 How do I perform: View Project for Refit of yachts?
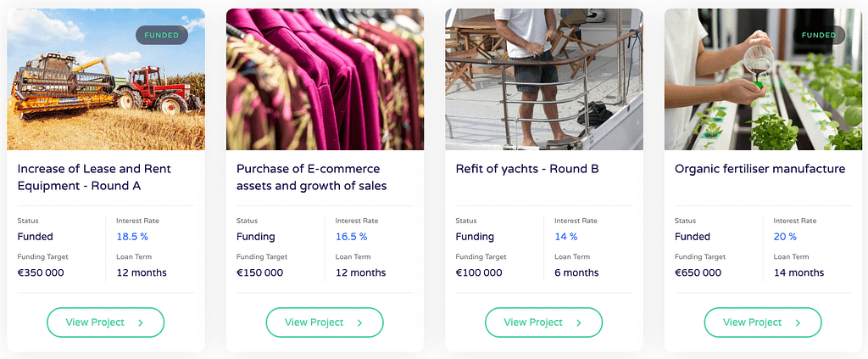click(543, 323)
